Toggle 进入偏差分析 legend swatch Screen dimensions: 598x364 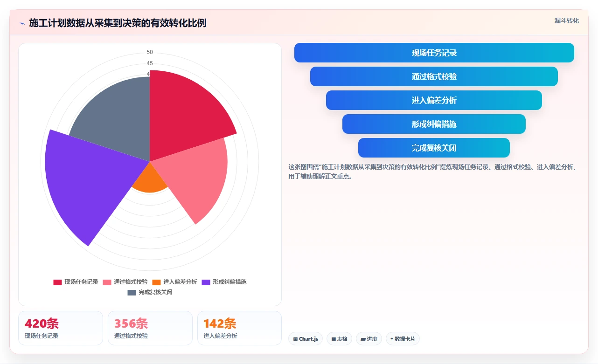(156, 282)
